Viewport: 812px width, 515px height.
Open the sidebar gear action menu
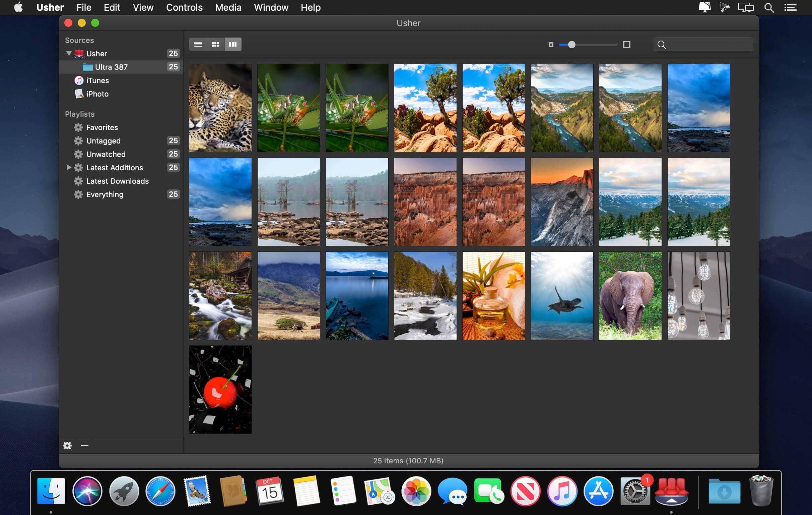point(67,446)
